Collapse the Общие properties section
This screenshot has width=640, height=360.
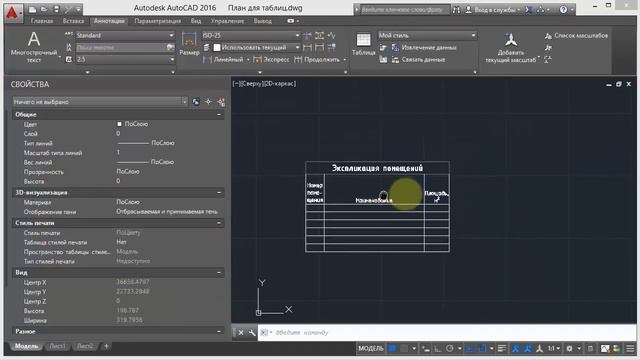pos(219,115)
